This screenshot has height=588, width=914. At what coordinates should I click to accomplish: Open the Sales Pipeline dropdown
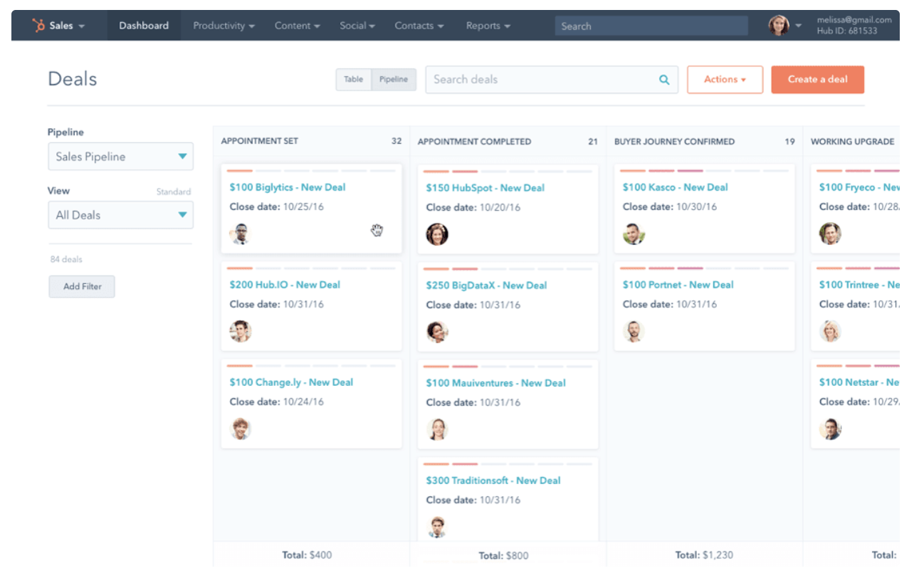(120, 157)
